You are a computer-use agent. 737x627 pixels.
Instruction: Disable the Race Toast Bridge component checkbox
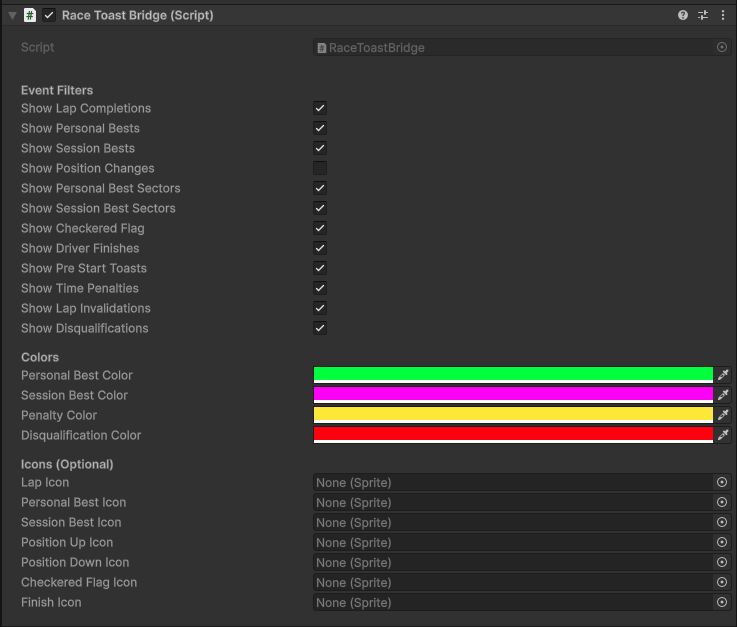pos(49,15)
